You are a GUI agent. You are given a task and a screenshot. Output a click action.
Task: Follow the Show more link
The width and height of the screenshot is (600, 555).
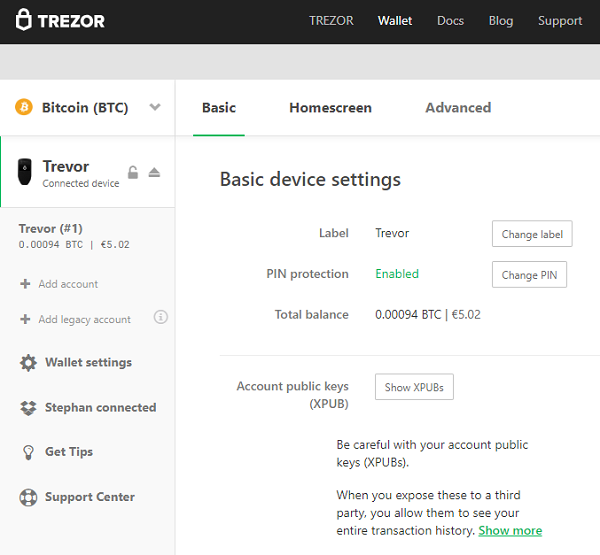(510, 531)
